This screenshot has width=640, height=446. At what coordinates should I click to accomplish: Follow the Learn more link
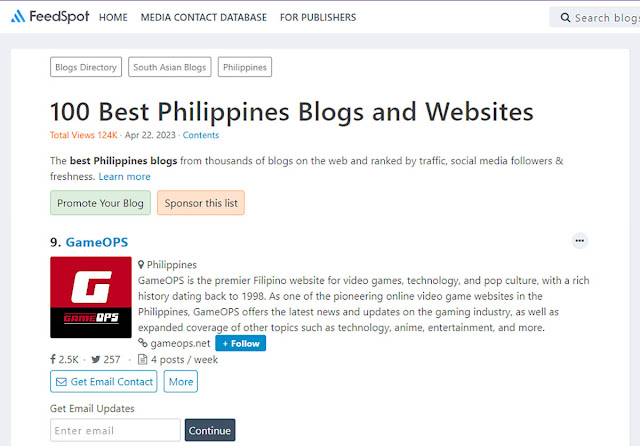tap(124, 177)
